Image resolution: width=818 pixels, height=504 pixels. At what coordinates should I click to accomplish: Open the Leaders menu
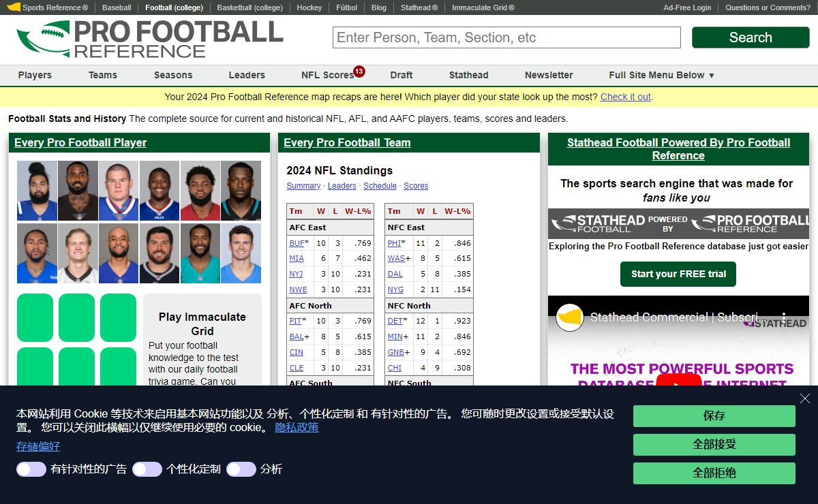pyautogui.click(x=247, y=75)
